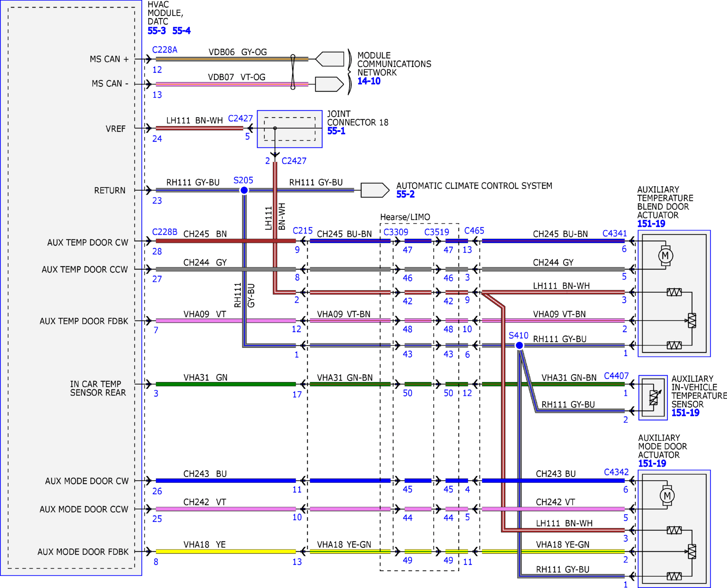Viewport: 727px width, 588px height.
Task: Follow the 55-2 Automatic Climate Control link
Action: pyautogui.click(x=405, y=194)
